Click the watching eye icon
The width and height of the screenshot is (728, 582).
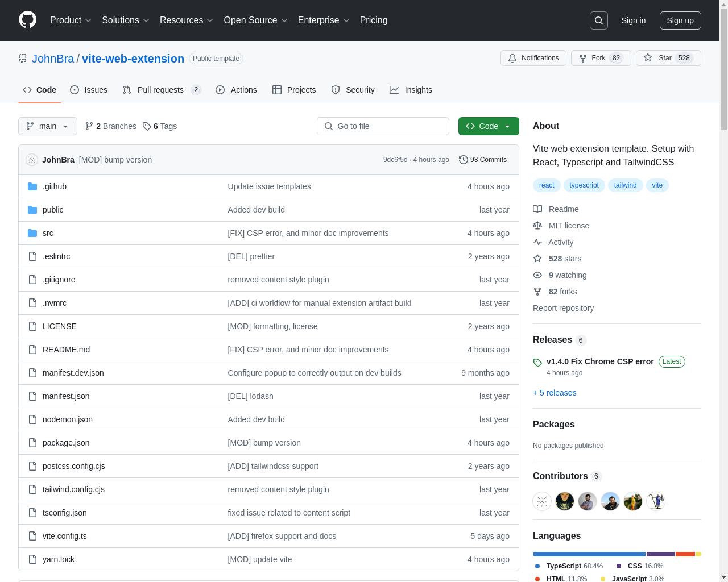point(537,275)
